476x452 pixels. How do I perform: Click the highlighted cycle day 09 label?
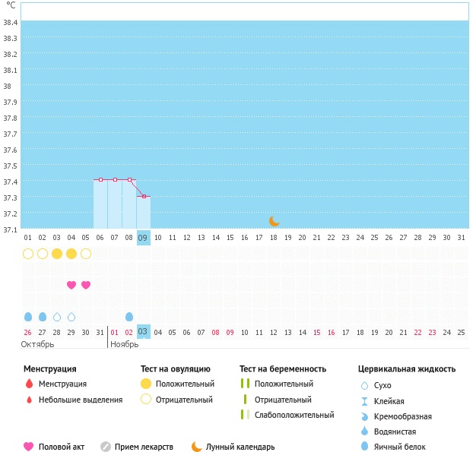pos(144,238)
